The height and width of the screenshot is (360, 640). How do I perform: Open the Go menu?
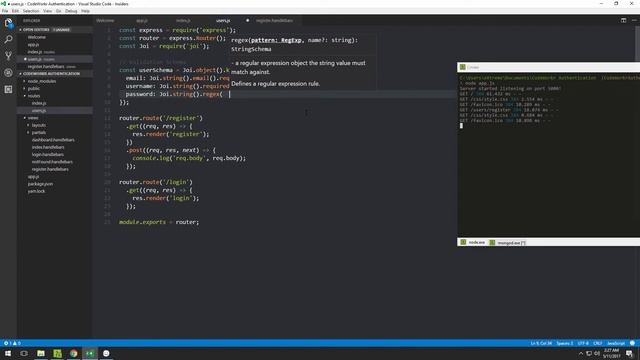click(58, 11)
